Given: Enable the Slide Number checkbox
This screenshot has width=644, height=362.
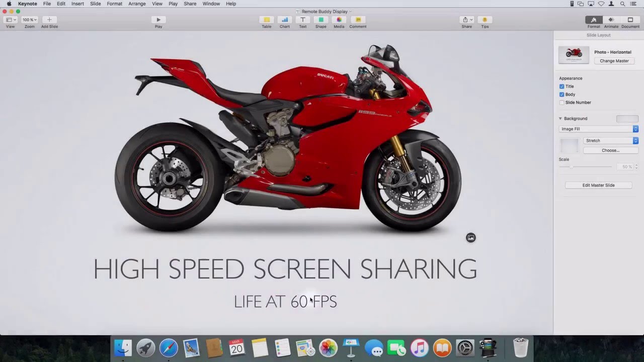Looking at the screenshot, I should 561,103.
